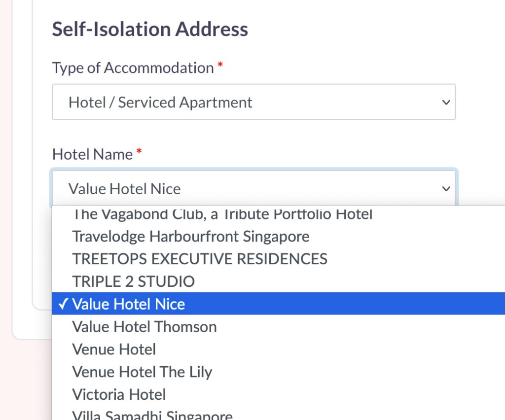The image size is (505, 420).
Task: Select The Vagabond Club Tribute Portfolio option
Action: coord(222,215)
